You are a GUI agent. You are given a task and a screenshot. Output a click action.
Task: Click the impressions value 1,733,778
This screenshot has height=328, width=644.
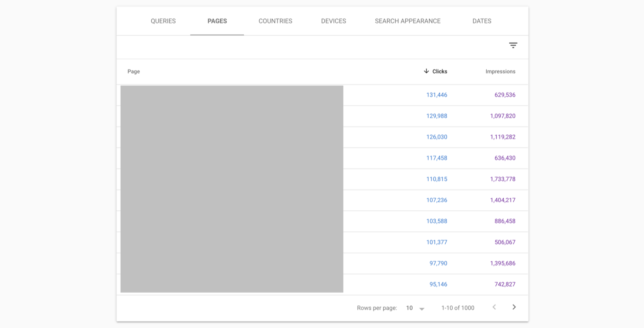point(503,179)
